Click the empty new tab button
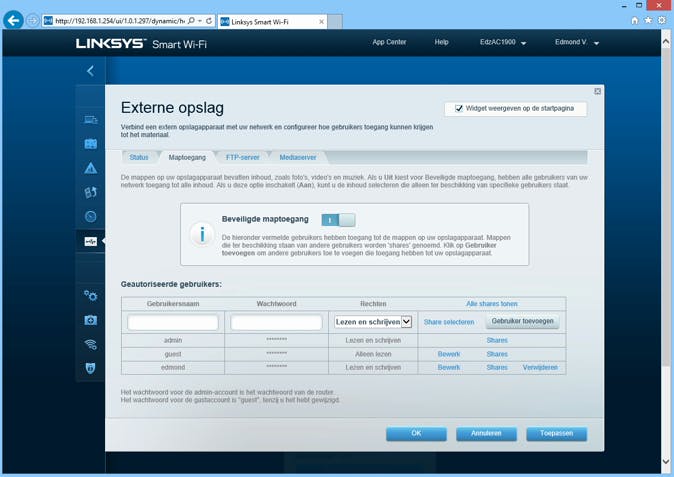 click(335, 22)
